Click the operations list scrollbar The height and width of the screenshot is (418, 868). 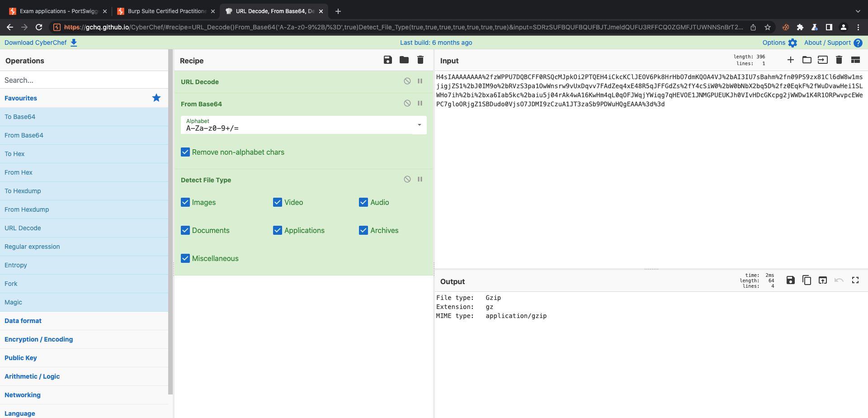[170, 222]
